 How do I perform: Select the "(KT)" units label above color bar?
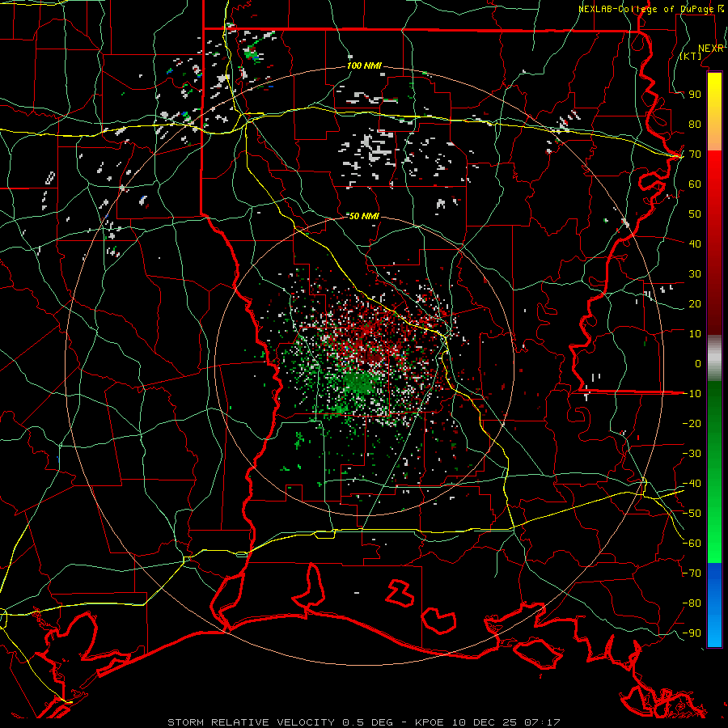691,56
